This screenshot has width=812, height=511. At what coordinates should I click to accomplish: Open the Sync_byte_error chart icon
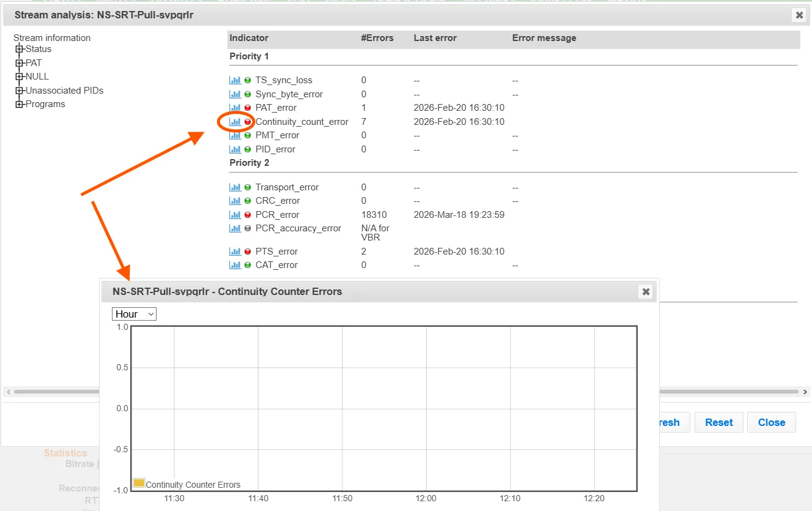[x=235, y=94]
